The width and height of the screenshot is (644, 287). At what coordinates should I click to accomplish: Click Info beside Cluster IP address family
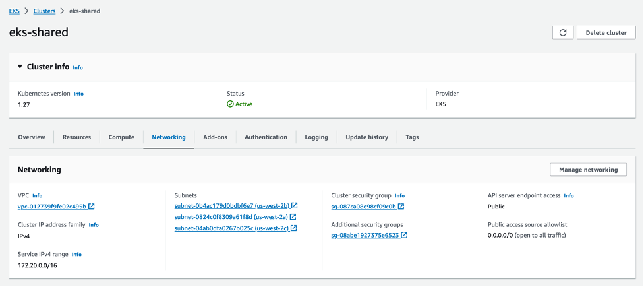(94, 225)
